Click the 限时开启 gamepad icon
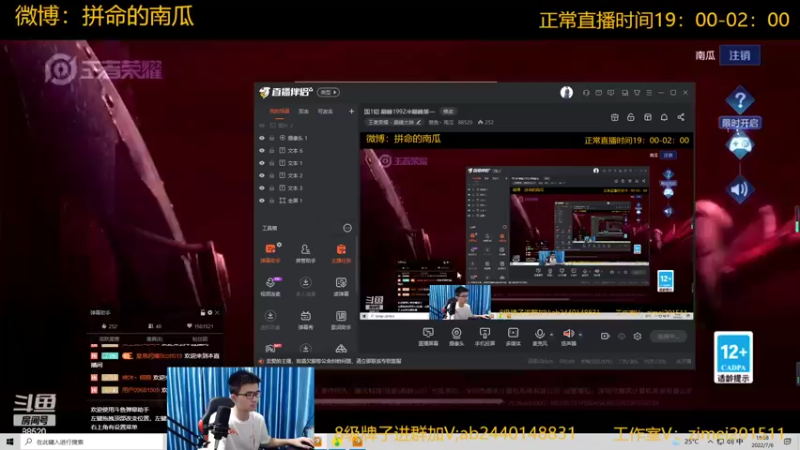 point(740,145)
